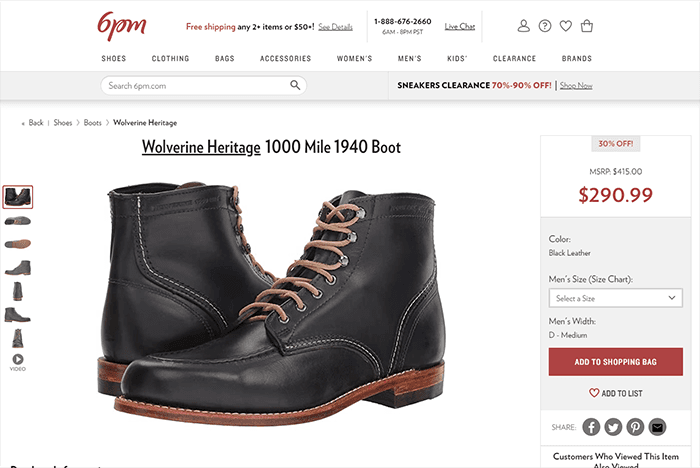Click the D - Medium width text

coord(568,335)
